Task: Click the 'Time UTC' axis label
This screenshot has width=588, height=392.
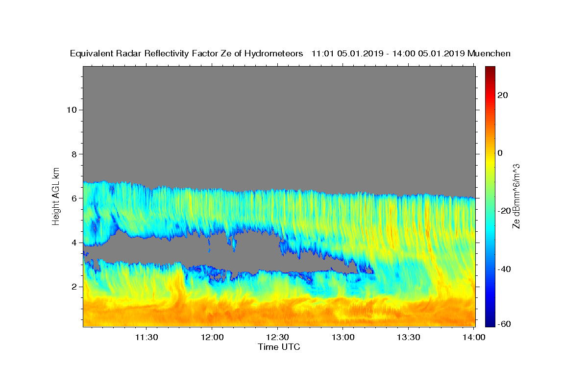Action: (279, 347)
